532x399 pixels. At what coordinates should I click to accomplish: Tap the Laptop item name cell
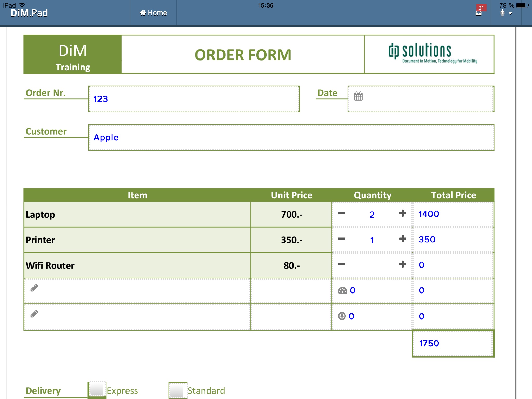point(137,215)
